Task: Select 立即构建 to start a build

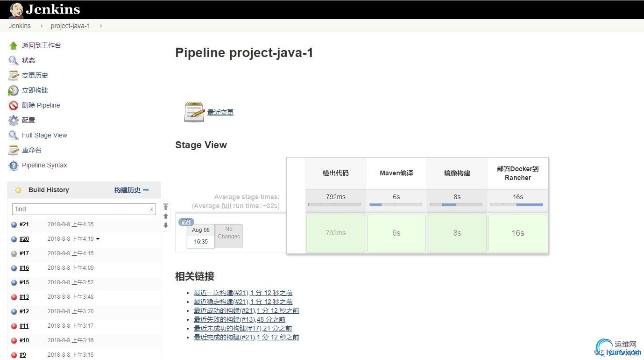Action: [x=35, y=90]
